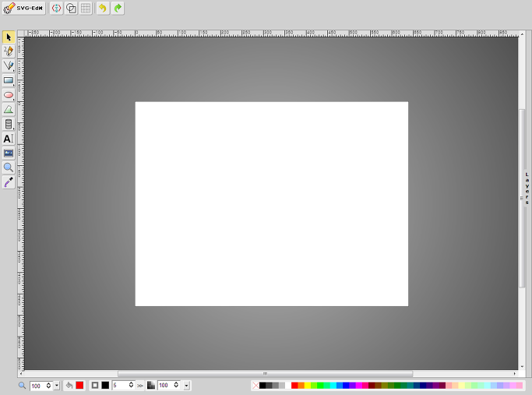Pick the magenta palette swatch
The image size is (532, 395).
358,386
